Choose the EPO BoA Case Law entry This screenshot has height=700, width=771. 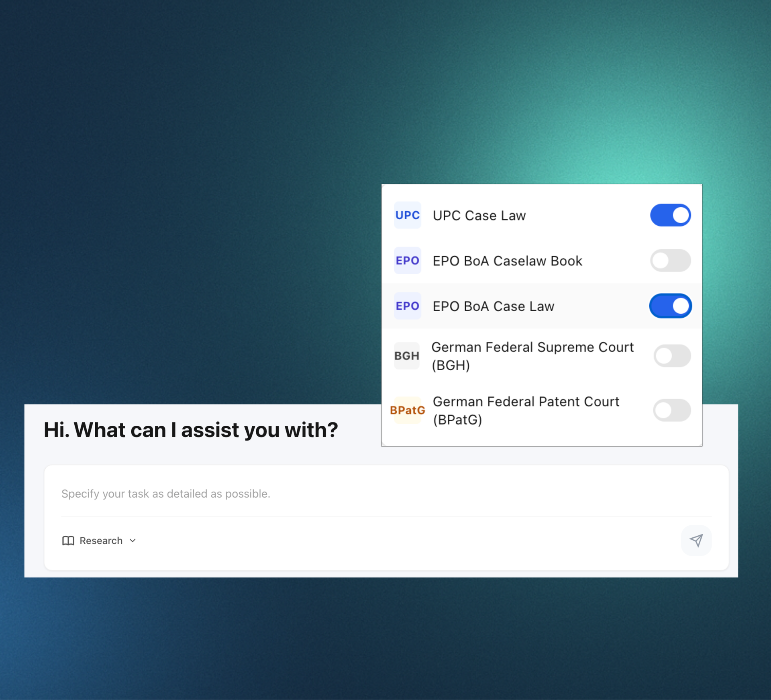point(493,306)
